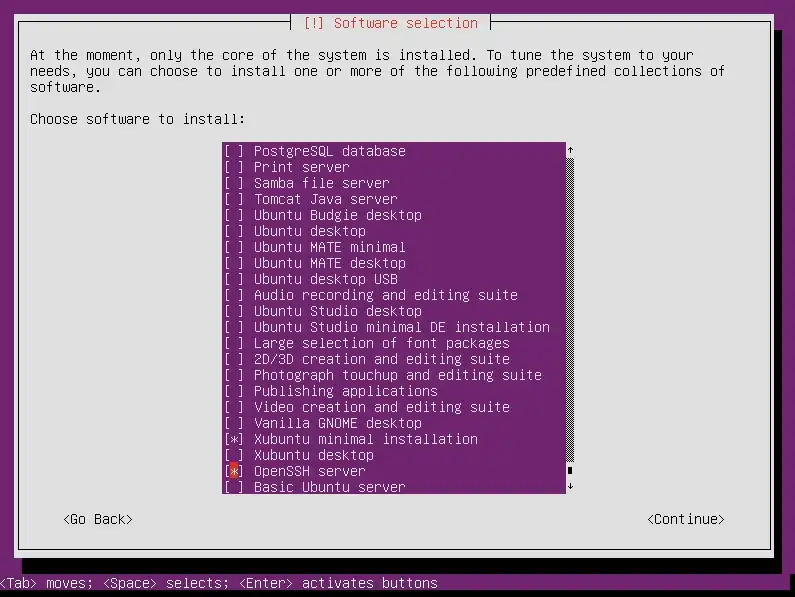Uncheck Xubuntu minimal installation
The width and height of the screenshot is (795, 597).
pyautogui.click(x=234, y=439)
